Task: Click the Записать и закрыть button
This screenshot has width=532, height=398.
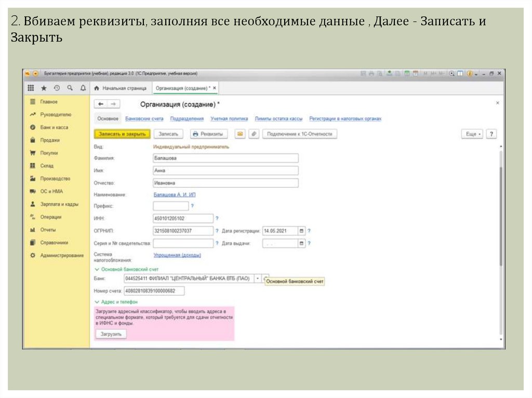Action: 122,134
